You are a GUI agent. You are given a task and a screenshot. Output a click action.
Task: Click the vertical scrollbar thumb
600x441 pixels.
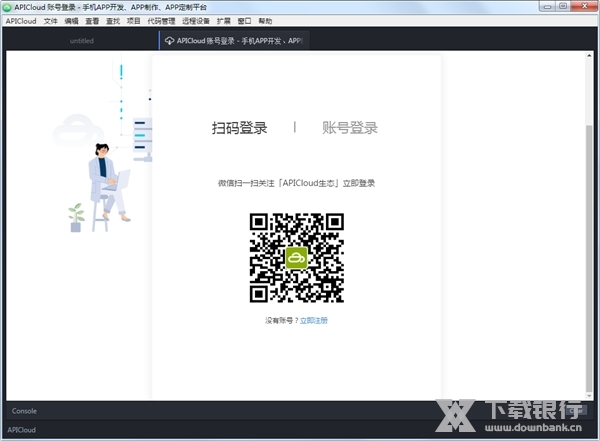pos(589,256)
